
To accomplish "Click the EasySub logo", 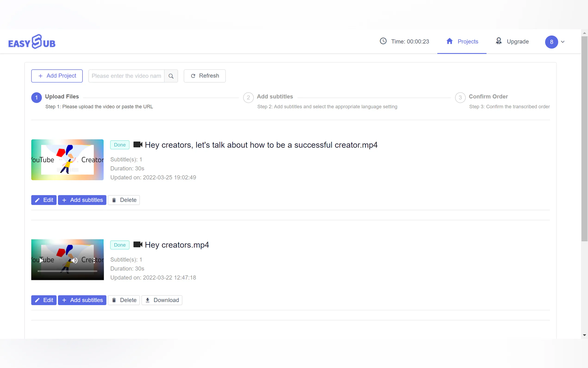I will pos(32,42).
